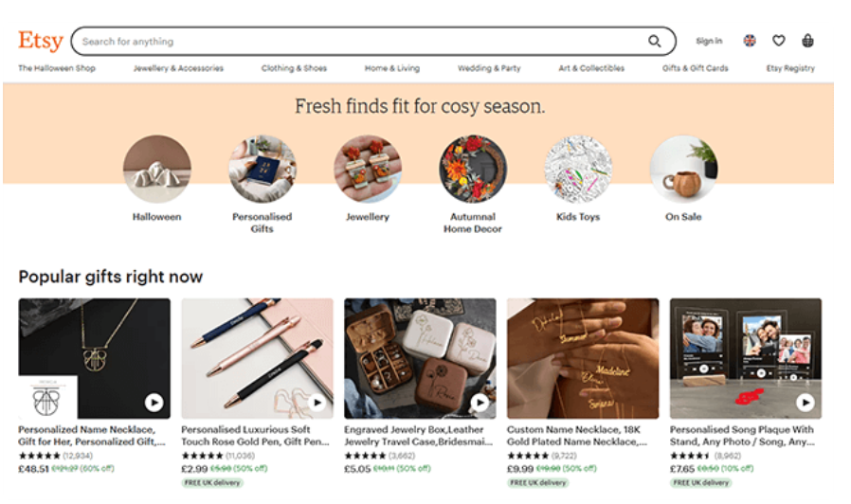
Task: Open the Etsy Registry link
Action: [790, 68]
